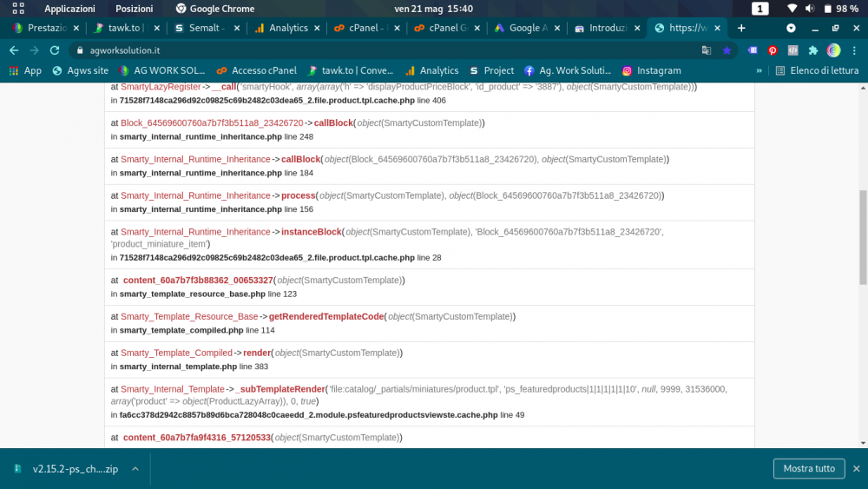Reload the page
The width and height of the screenshot is (868, 489).
click(54, 50)
